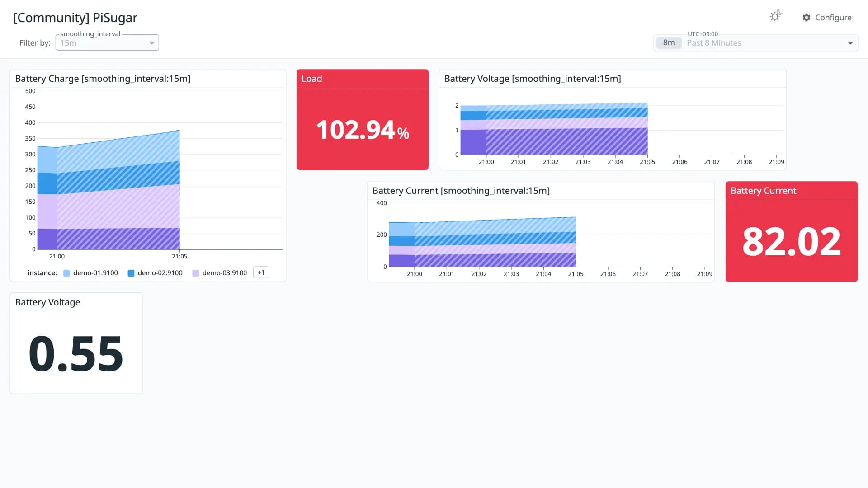Click the Battery Voltage 0.55 value

coord(76,354)
